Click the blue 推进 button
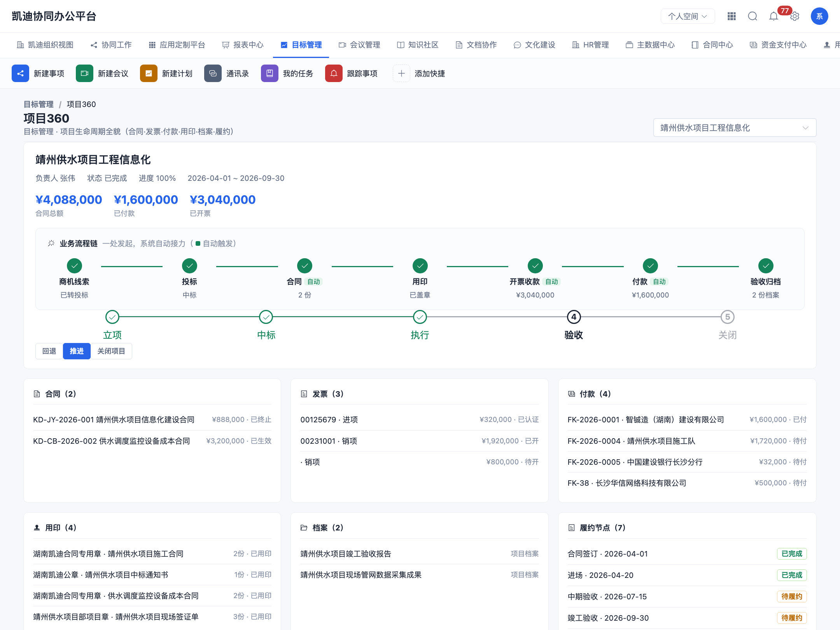Image resolution: width=840 pixels, height=630 pixels. click(x=77, y=351)
